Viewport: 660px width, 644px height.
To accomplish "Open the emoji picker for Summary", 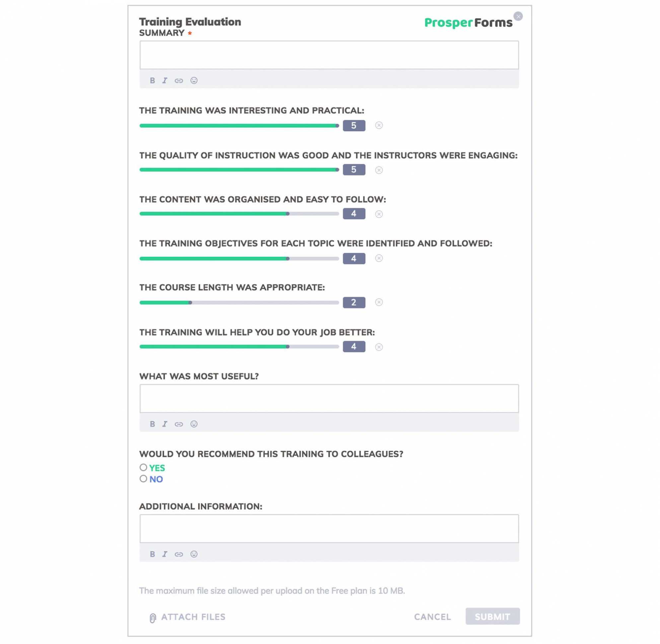I will point(193,81).
